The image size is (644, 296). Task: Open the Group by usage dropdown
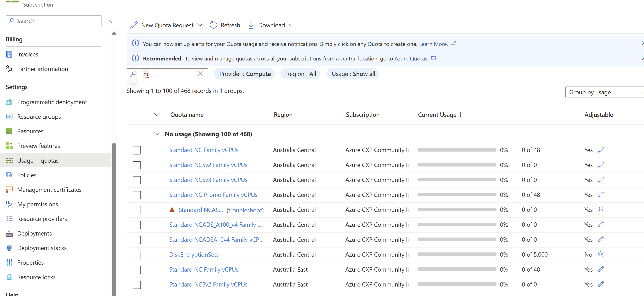point(604,92)
